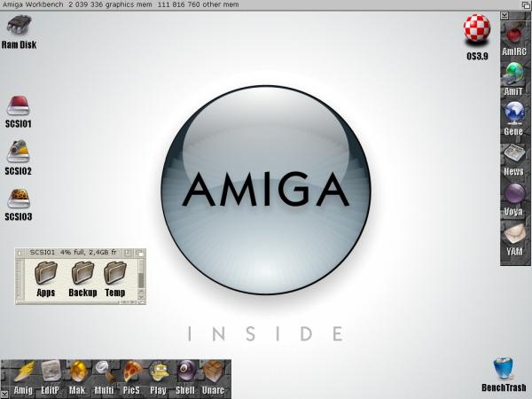This screenshot has height=399, width=532.
Task: Open Mak in bottom dock
Action: click(x=78, y=378)
